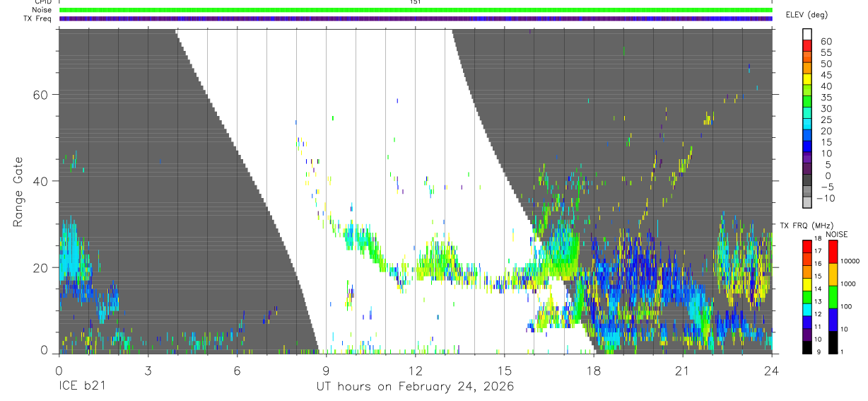
Task: Select the black NOISE legend swatch
Action: (833, 342)
